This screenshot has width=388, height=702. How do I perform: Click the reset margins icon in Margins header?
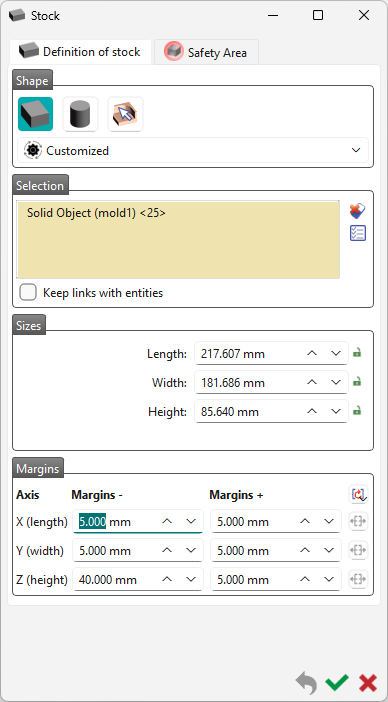click(x=358, y=494)
